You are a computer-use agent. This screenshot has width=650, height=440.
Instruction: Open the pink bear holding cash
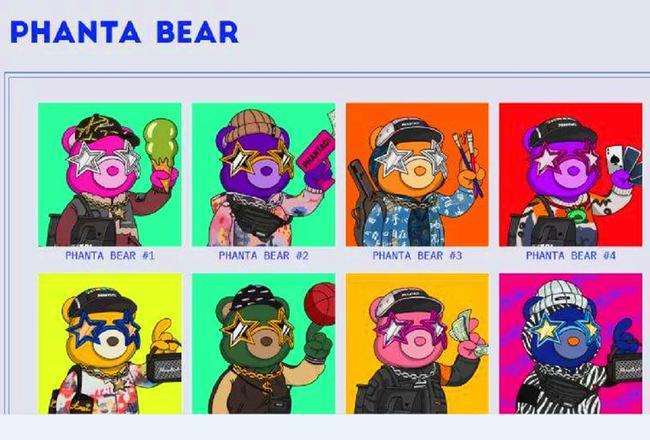tap(417, 343)
